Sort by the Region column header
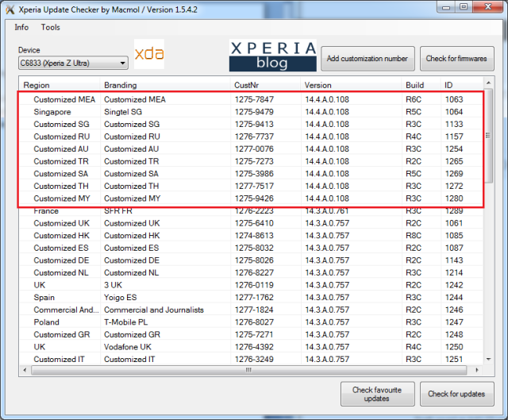 coord(60,85)
